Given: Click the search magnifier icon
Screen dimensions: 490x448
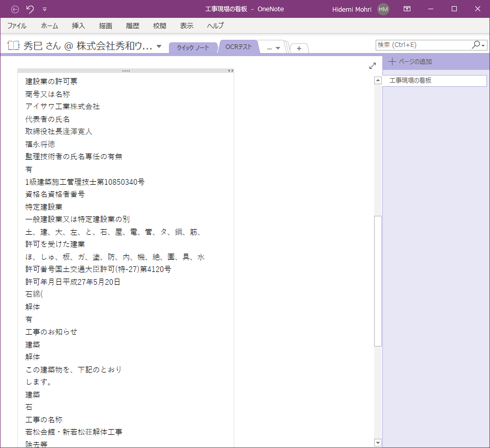Looking at the screenshot, I should 476,45.
